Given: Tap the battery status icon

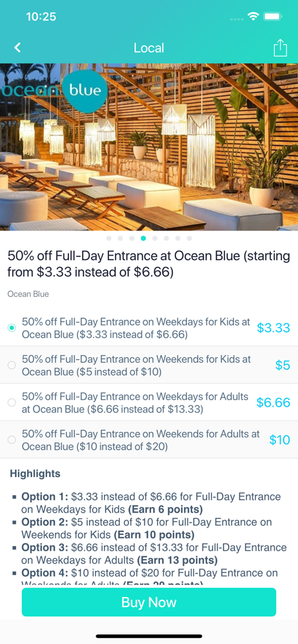Looking at the screenshot, I should pos(272,17).
